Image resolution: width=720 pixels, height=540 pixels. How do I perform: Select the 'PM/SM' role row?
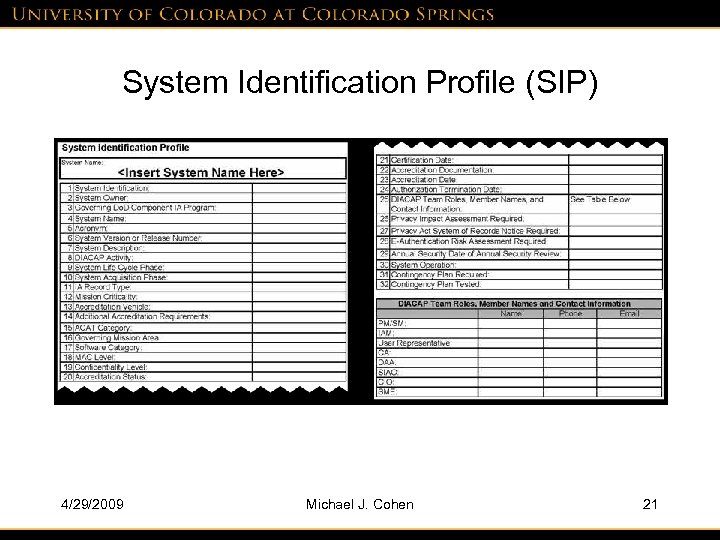pyautogui.click(x=519, y=323)
